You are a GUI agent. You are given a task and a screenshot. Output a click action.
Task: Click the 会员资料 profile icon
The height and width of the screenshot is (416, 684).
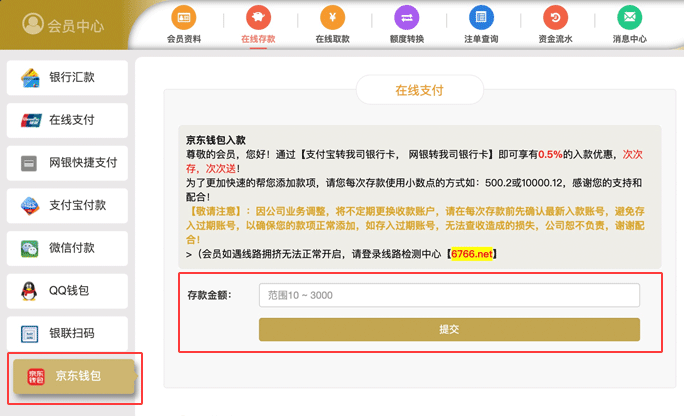click(x=184, y=17)
